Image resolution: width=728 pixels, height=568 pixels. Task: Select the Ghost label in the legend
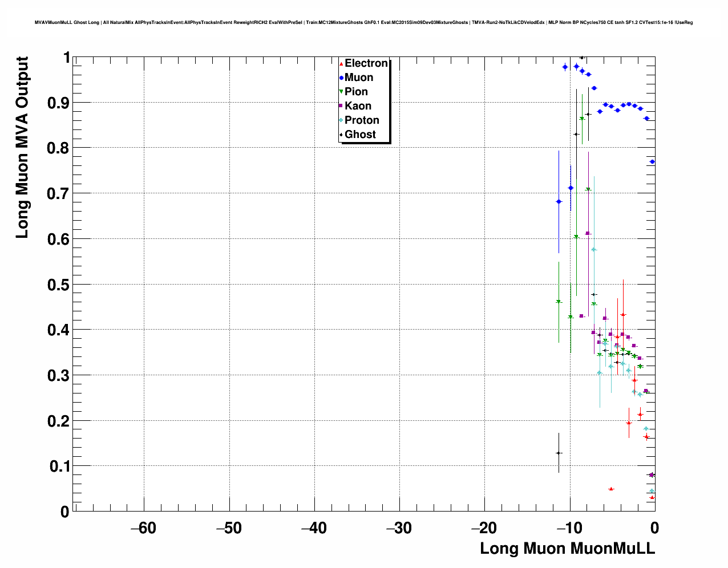(360, 135)
